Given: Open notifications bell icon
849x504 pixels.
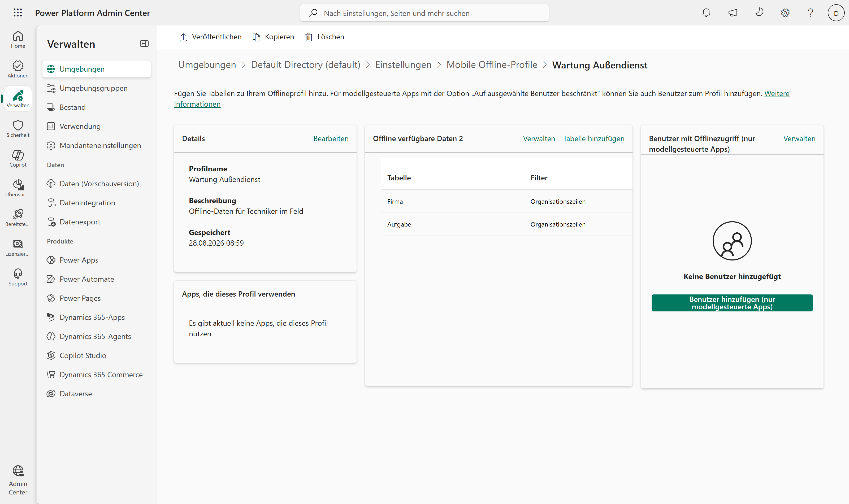Looking at the screenshot, I should tap(706, 13).
